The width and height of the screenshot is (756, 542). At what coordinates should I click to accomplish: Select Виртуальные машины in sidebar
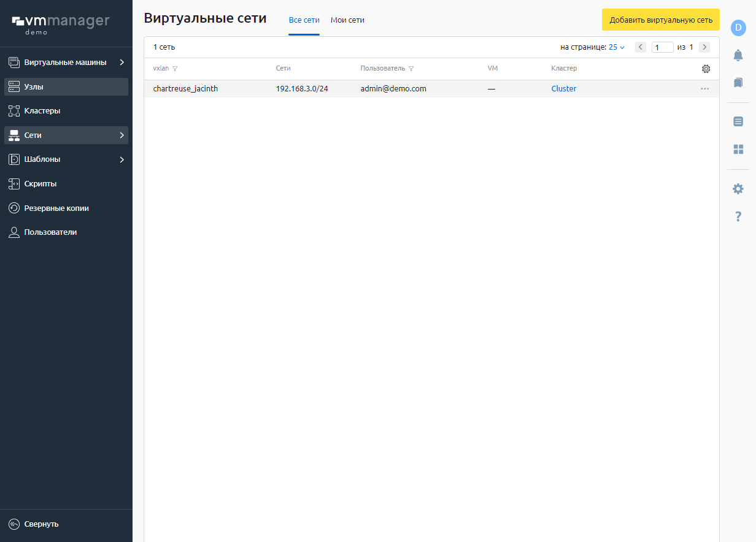pyautogui.click(x=66, y=63)
